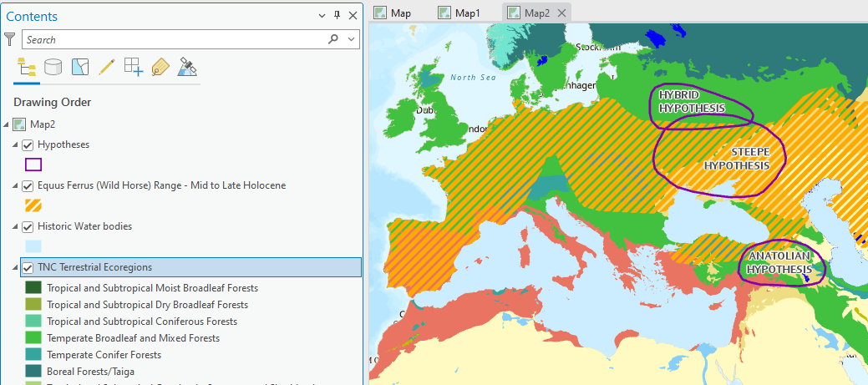
Task: Pin the Contents pane with auto-hide button
Action: 338,15
